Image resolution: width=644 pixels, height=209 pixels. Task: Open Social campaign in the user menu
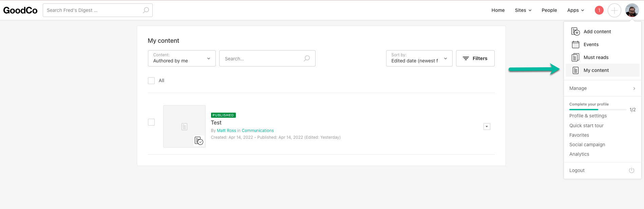(x=587, y=145)
